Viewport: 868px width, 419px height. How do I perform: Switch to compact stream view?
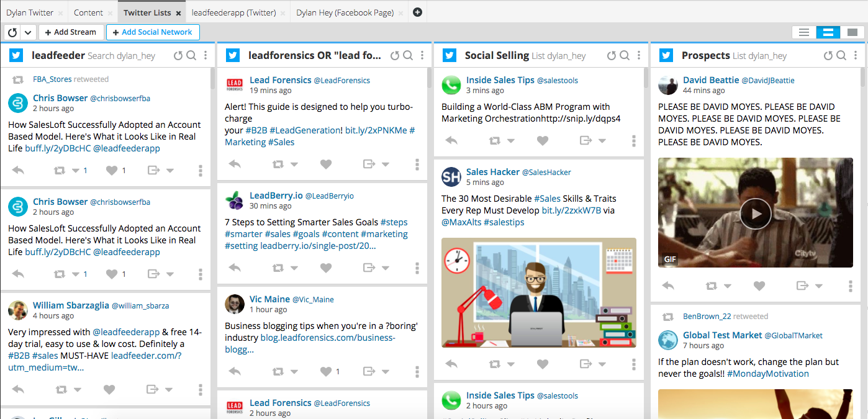(x=804, y=32)
